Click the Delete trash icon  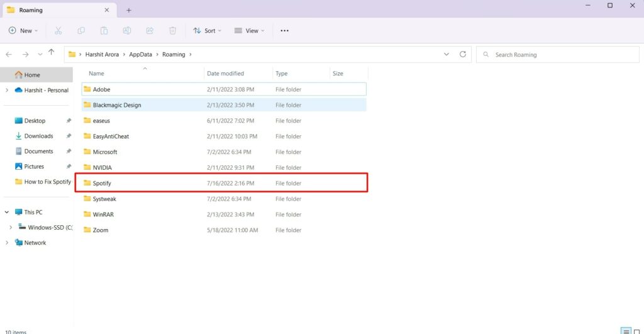(172, 30)
